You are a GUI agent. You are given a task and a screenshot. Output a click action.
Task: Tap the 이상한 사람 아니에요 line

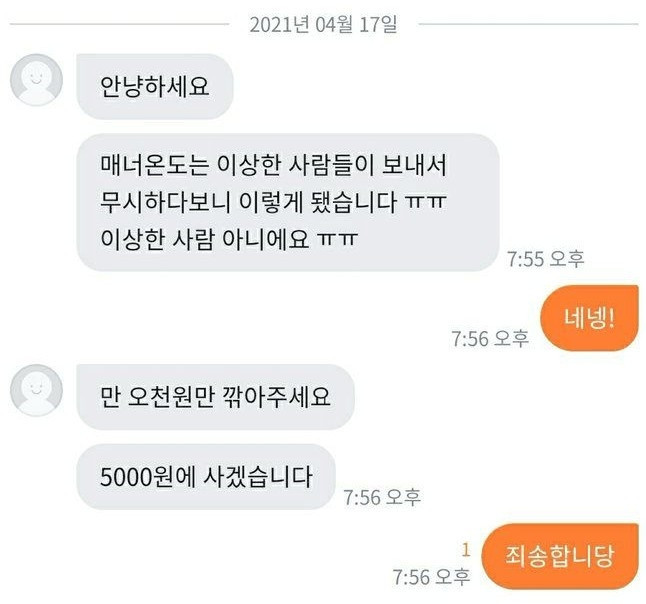(229, 239)
